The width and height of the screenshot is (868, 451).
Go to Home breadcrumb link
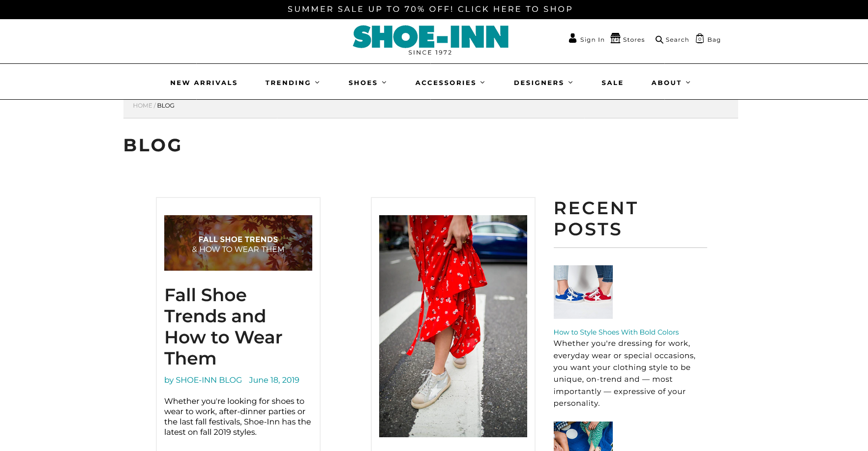tap(143, 106)
